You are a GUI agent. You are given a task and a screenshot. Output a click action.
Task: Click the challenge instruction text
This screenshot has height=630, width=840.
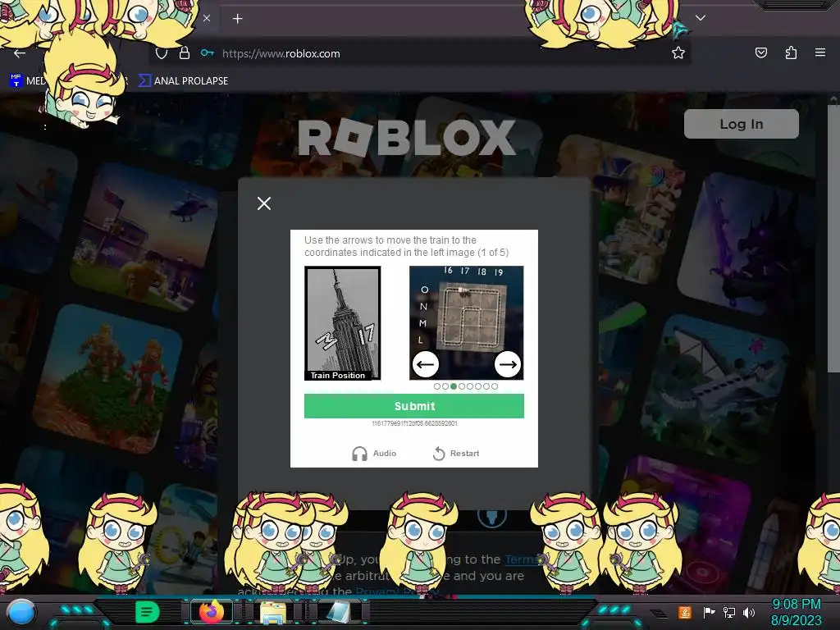point(407,246)
